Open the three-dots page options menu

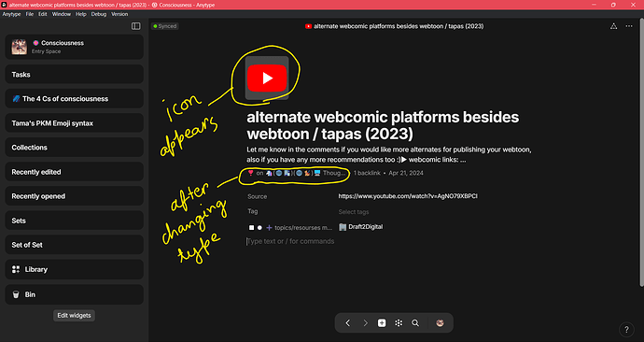coord(629,26)
